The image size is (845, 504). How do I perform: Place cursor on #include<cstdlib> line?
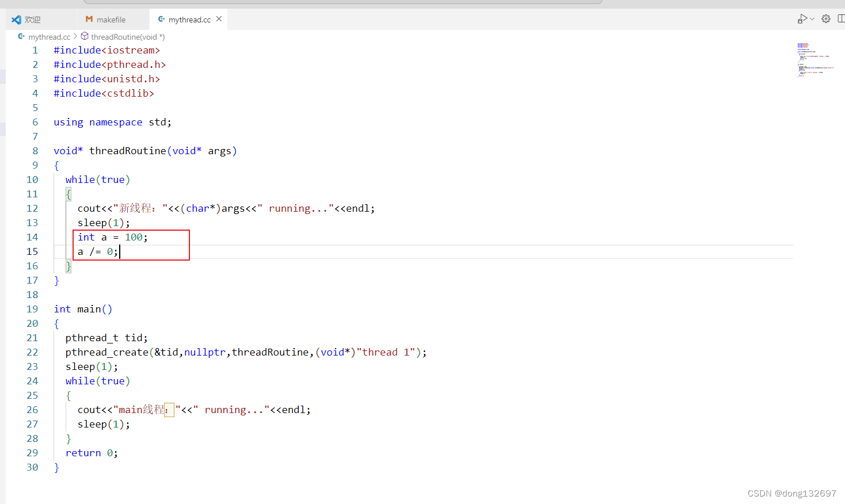(104, 93)
